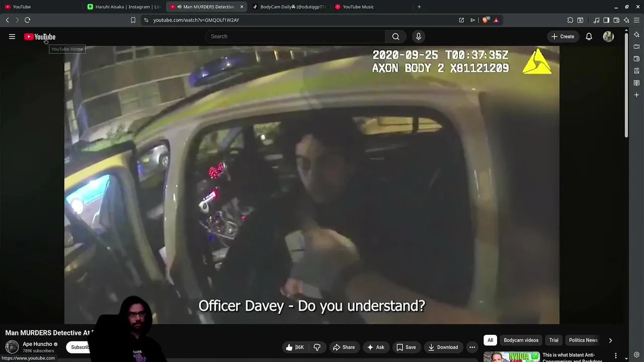This screenshot has width=644, height=362.
Task: Open the account avatar menu
Action: 608,36
